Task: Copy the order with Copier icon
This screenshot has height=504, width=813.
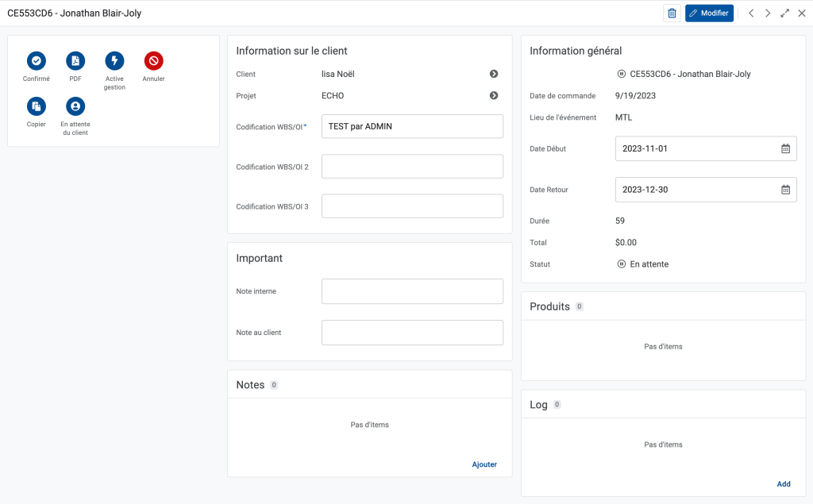Action: click(37, 106)
